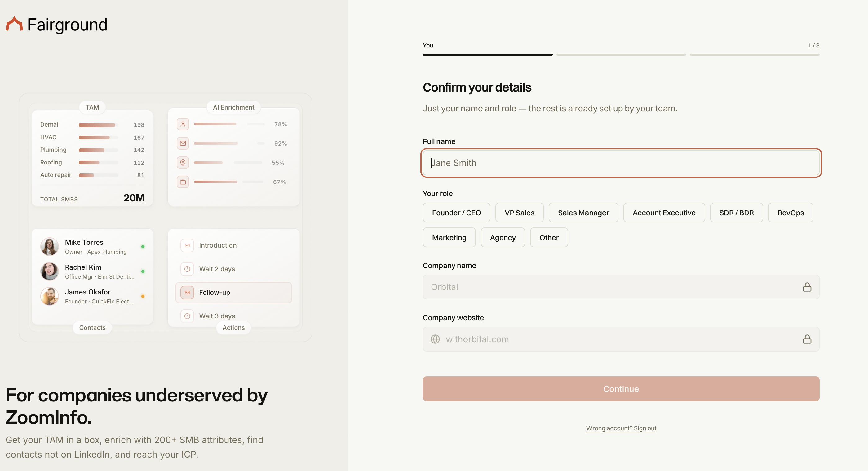Click the green status dot for Mike Torres
The height and width of the screenshot is (471, 868).
point(143,247)
